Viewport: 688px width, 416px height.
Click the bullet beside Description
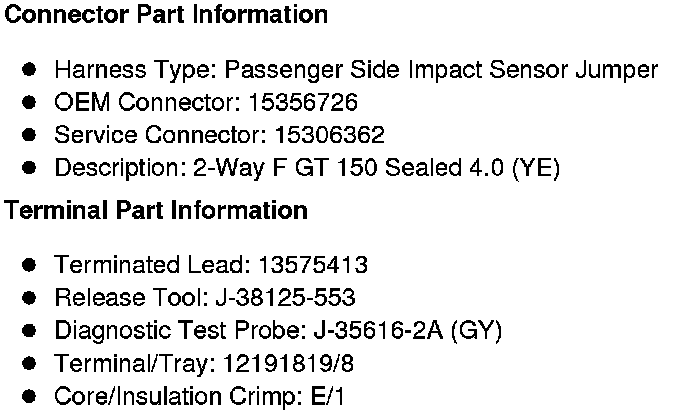point(30,168)
